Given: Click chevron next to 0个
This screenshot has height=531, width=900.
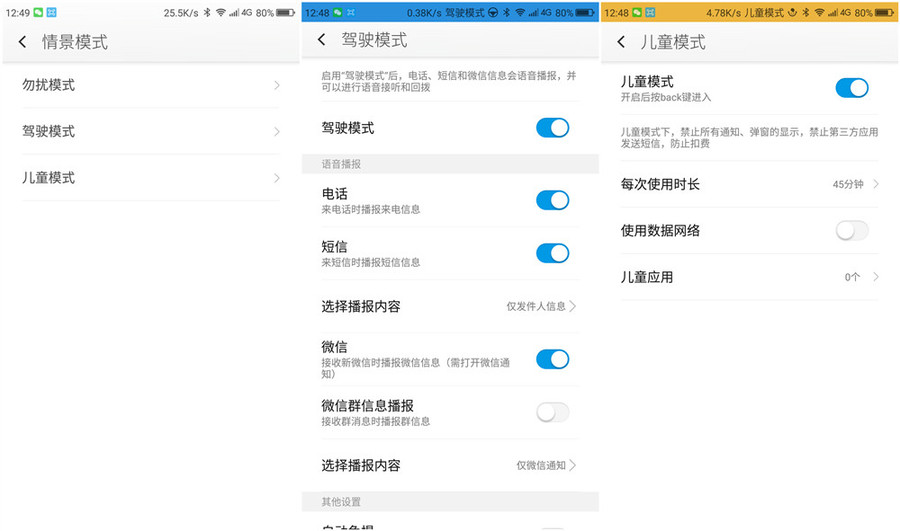Looking at the screenshot, I should click(876, 277).
